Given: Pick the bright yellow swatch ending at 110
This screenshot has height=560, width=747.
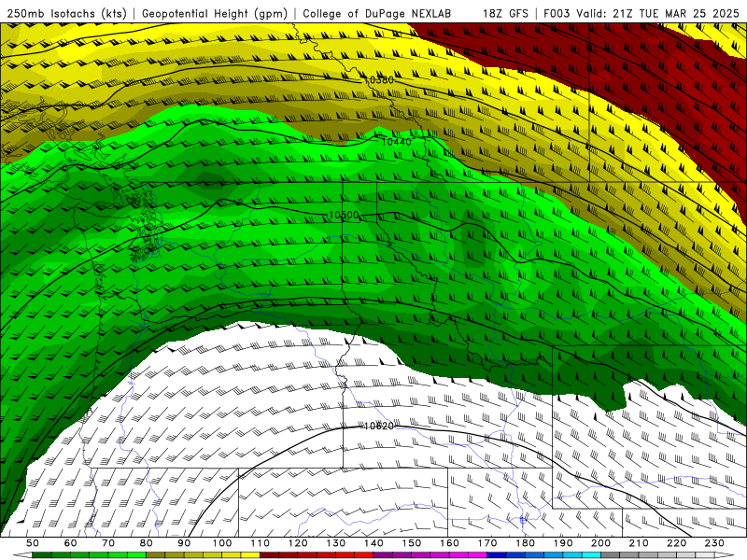Looking at the screenshot, I should pyautogui.click(x=250, y=555).
